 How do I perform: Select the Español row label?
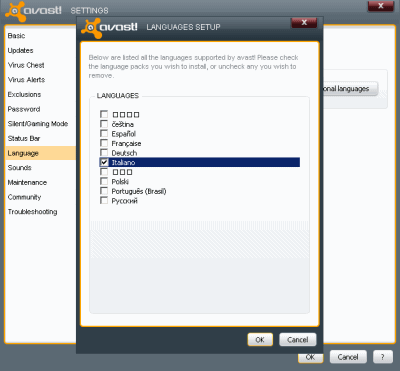point(124,134)
